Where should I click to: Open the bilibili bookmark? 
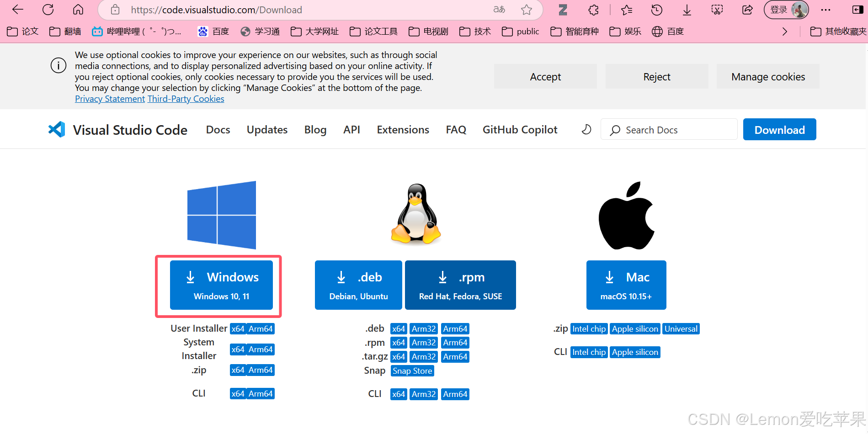click(x=137, y=31)
